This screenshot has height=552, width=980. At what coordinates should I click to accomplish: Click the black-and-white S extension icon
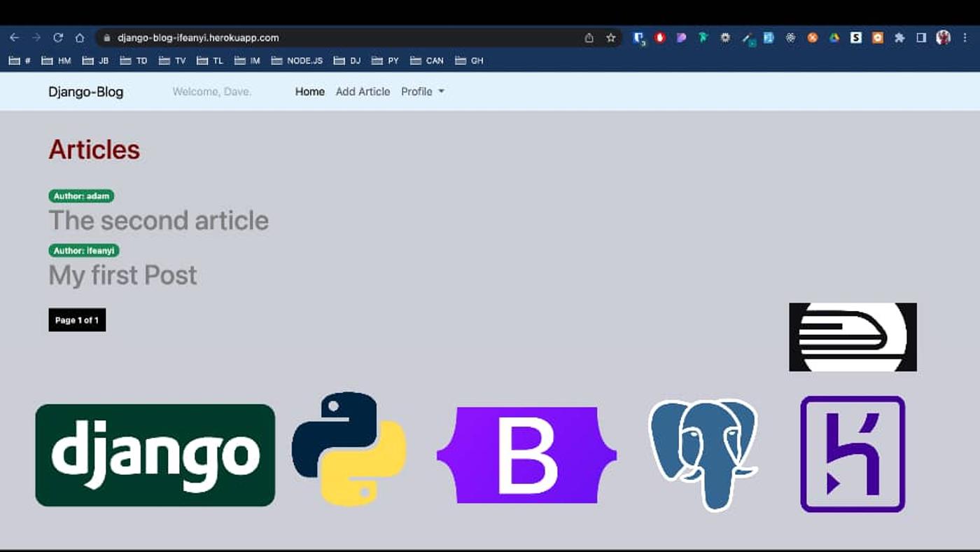click(x=856, y=38)
